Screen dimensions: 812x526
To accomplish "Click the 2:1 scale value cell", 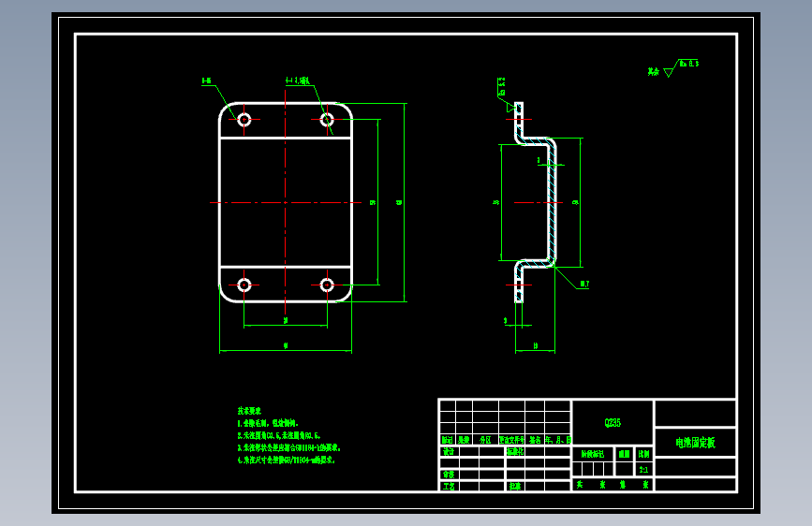I will pos(643,470).
